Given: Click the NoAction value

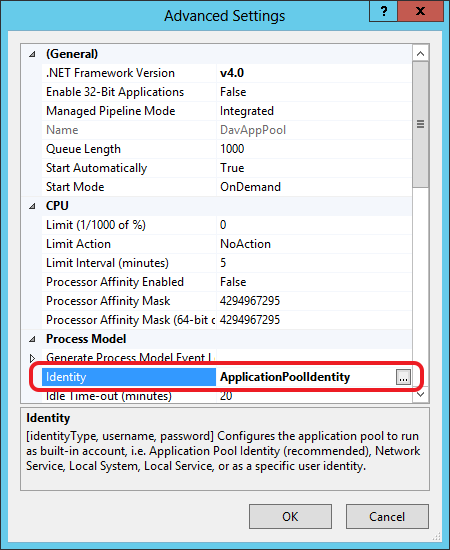Looking at the screenshot, I should click(x=245, y=244).
